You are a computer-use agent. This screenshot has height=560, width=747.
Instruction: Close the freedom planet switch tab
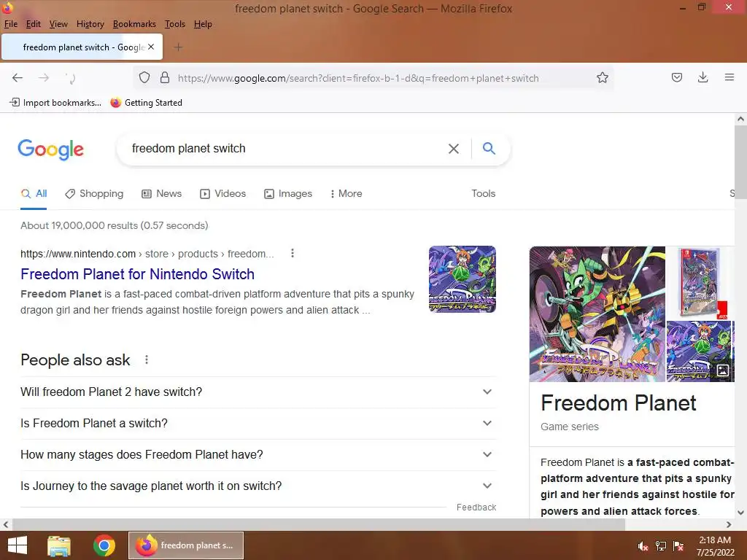[151, 47]
